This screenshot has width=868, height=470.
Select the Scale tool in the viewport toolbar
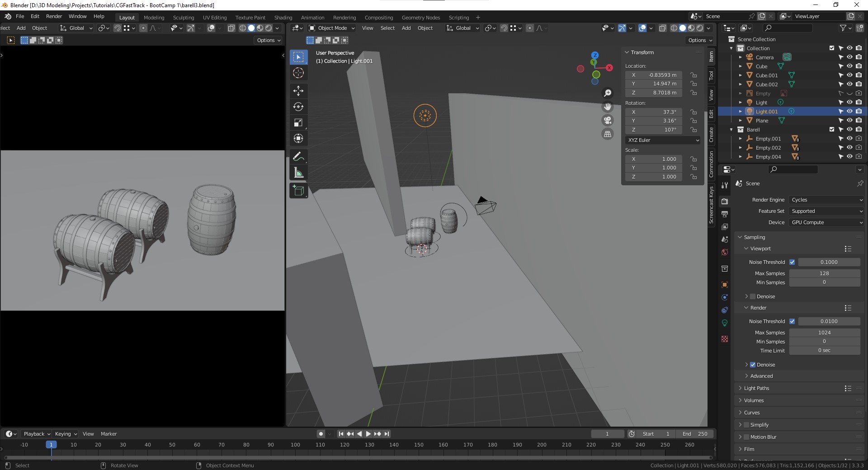(298, 123)
